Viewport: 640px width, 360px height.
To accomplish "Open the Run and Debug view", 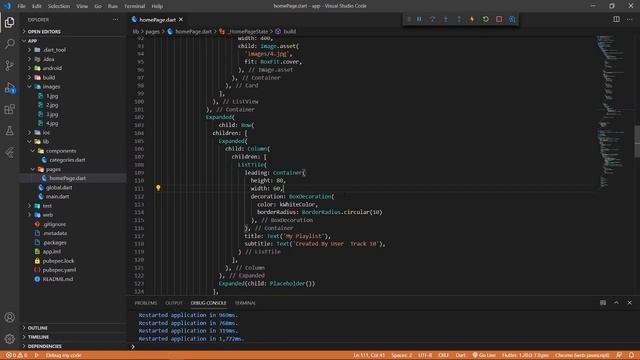I will point(9,87).
